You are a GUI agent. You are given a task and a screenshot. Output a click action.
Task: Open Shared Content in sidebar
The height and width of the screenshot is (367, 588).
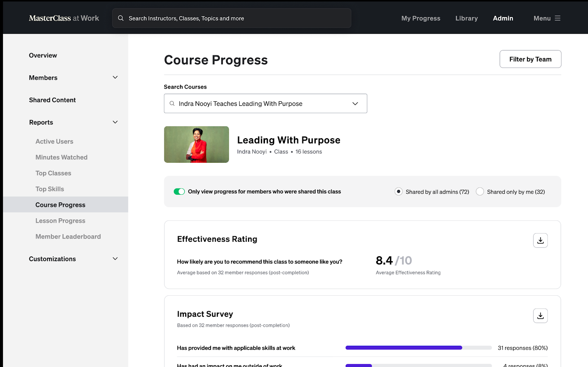tap(52, 100)
